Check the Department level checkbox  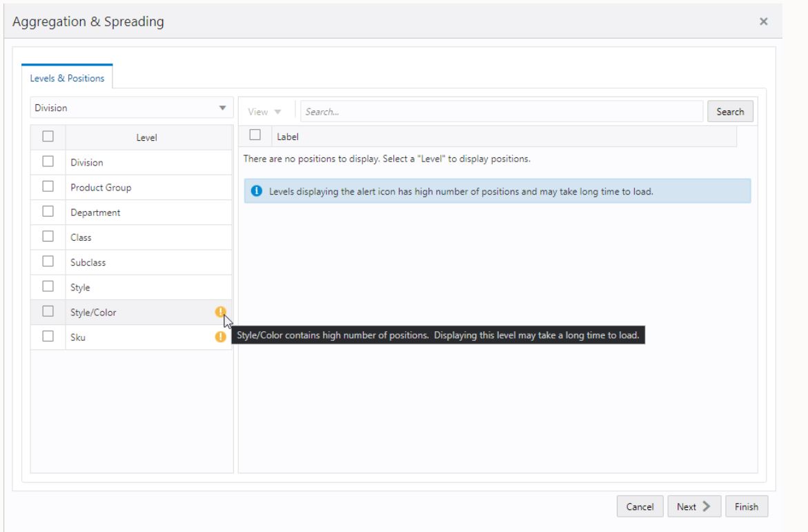48,211
